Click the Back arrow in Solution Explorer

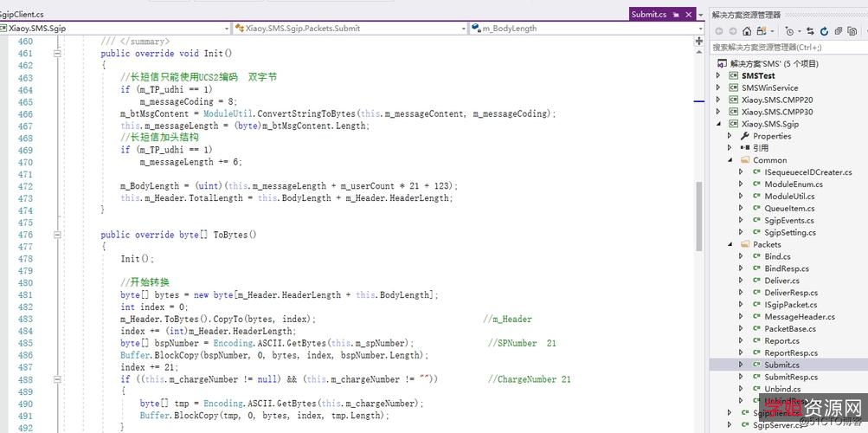point(719,31)
